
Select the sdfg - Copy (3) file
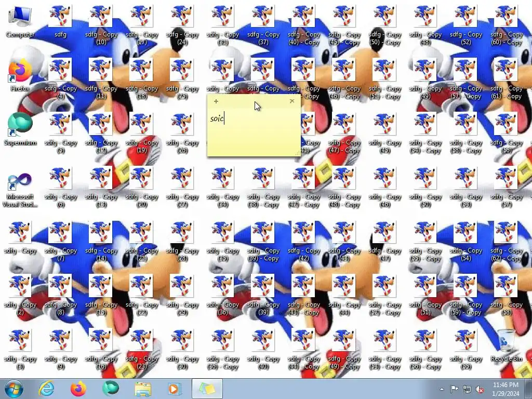tap(20, 350)
